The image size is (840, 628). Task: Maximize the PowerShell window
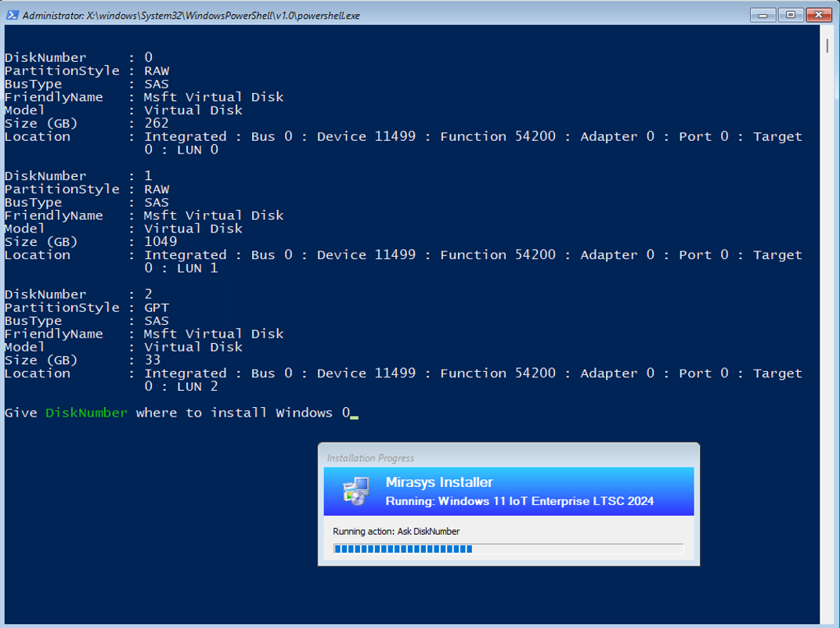pyautogui.click(x=790, y=15)
